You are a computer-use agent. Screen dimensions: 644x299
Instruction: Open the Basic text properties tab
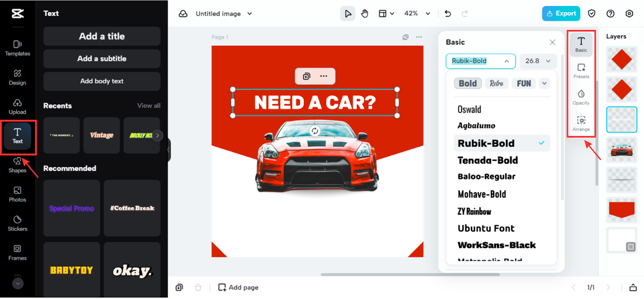tap(581, 45)
